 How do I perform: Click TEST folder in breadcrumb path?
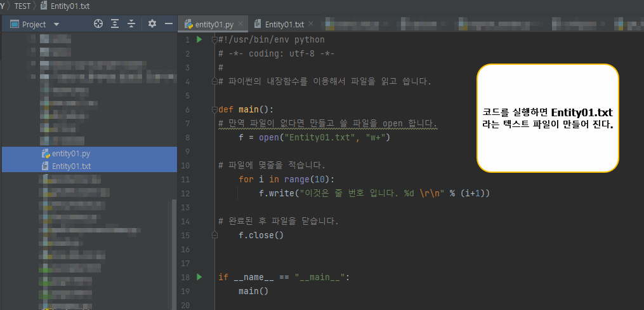(22, 6)
